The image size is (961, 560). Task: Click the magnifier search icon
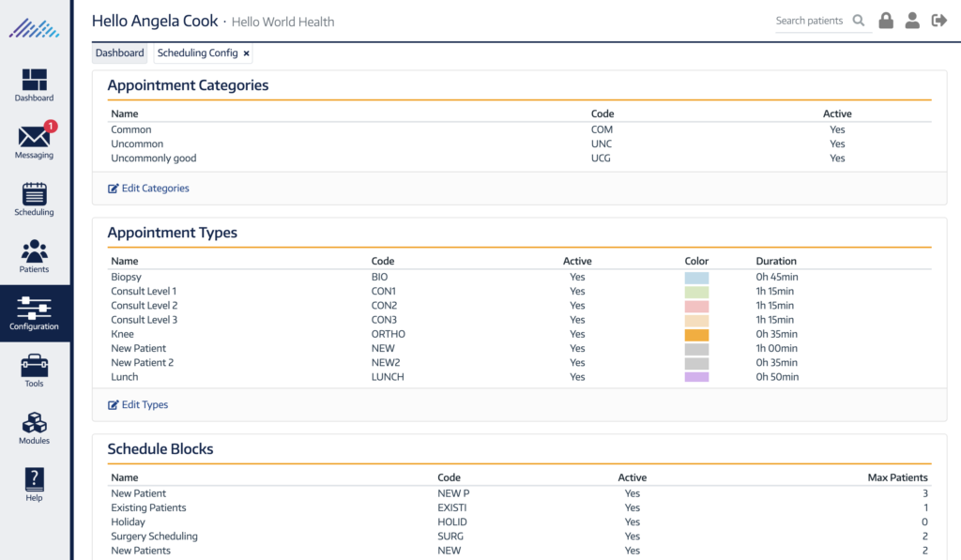coord(859,21)
